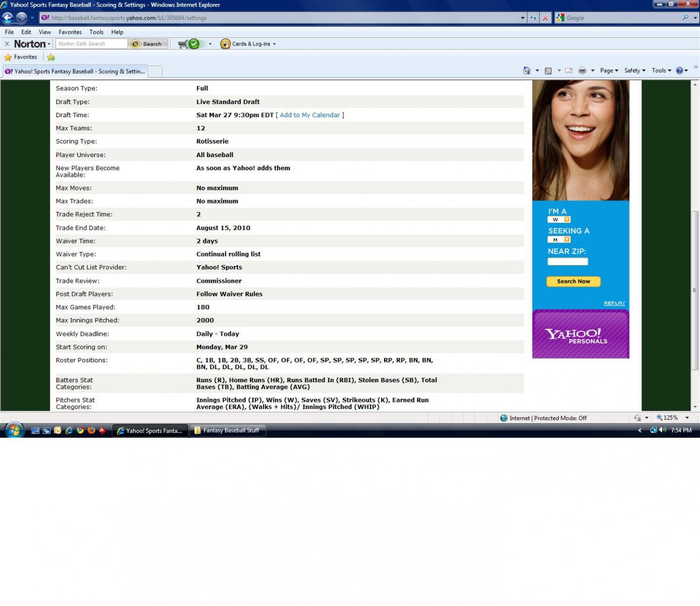Launch Firefox from quick launch
Screen dimensions: 700x606
tap(91, 431)
